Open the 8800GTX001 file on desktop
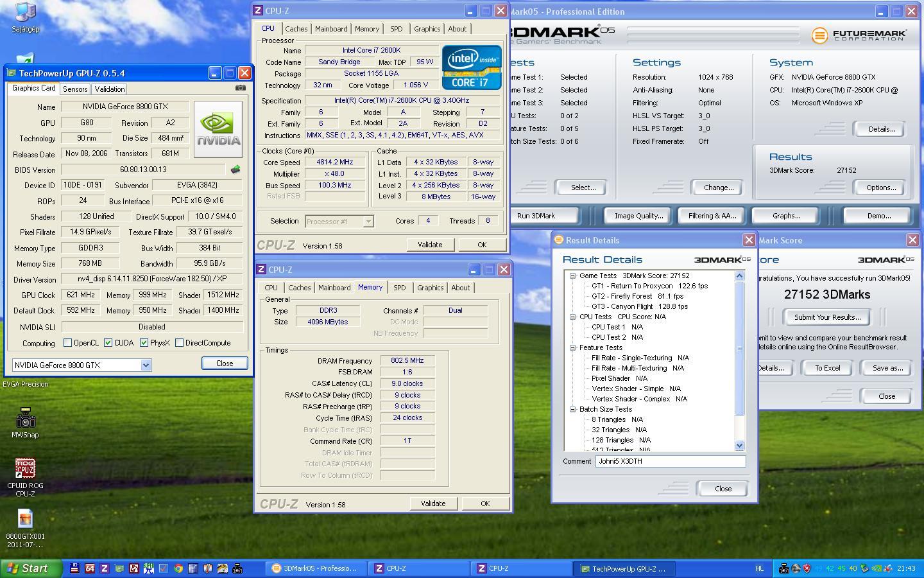 (25, 529)
